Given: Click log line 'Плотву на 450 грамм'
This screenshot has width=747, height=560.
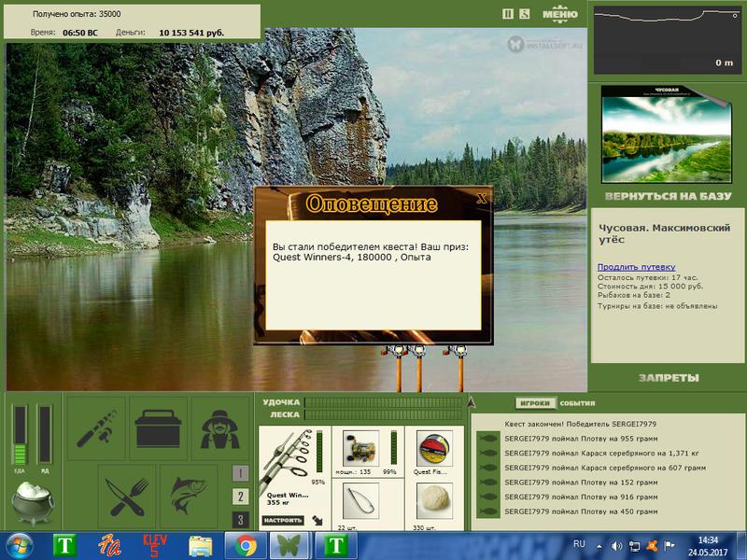Looking at the screenshot, I should (x=581, y=511).
